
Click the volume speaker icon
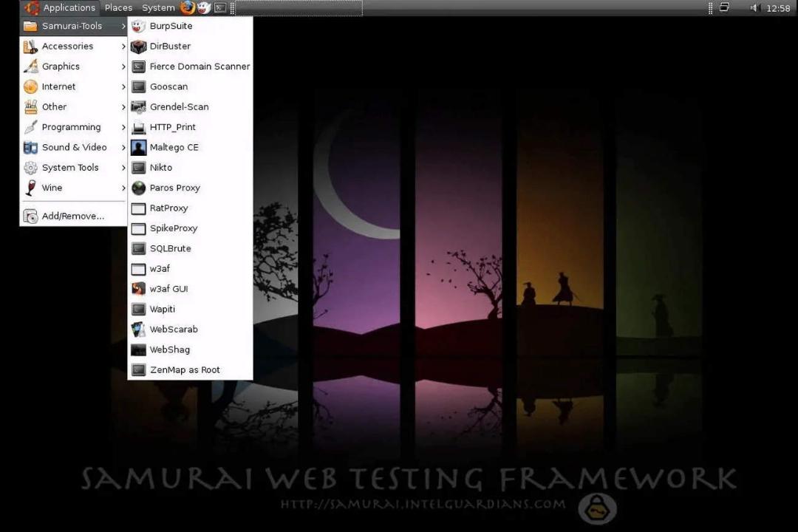(x=754, y=7)
